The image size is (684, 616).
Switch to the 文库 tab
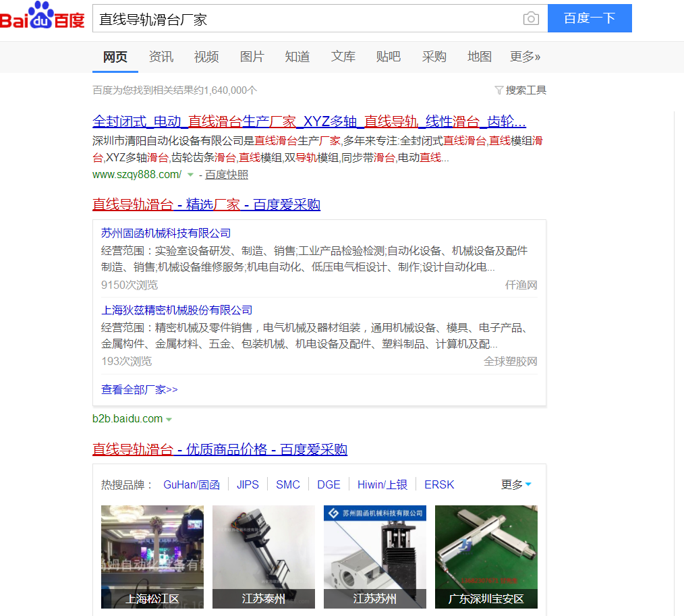pyautogui.click(x=343, y=57)
